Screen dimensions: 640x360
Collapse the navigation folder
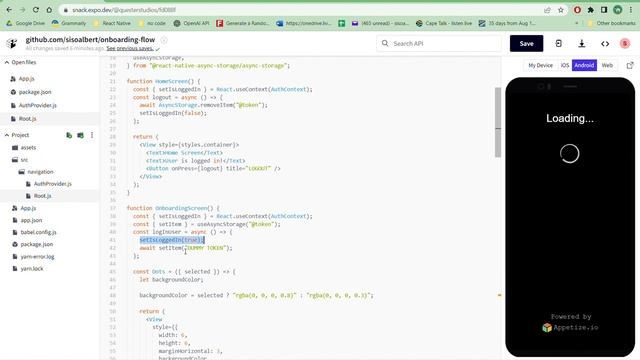(x=36, y=172)
